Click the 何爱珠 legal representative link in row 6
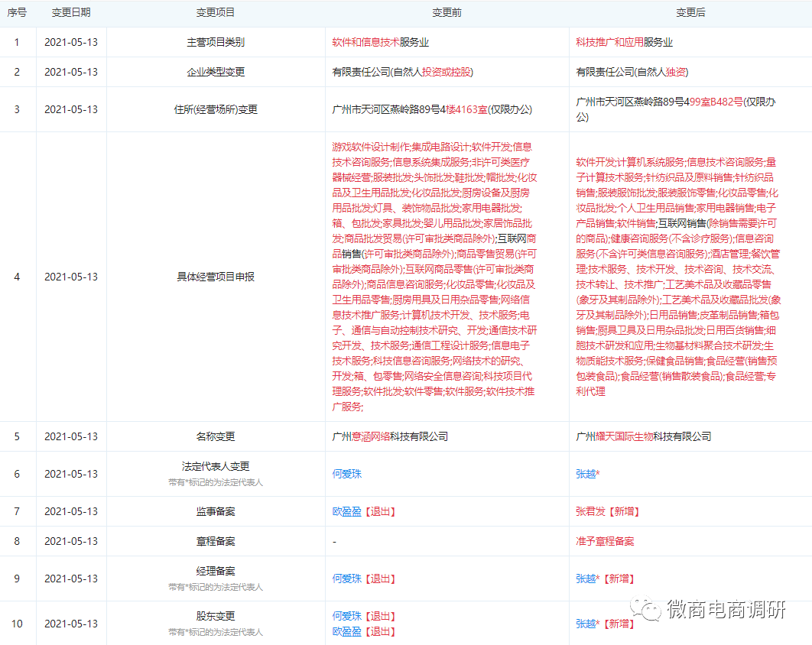 coord(346,473)
